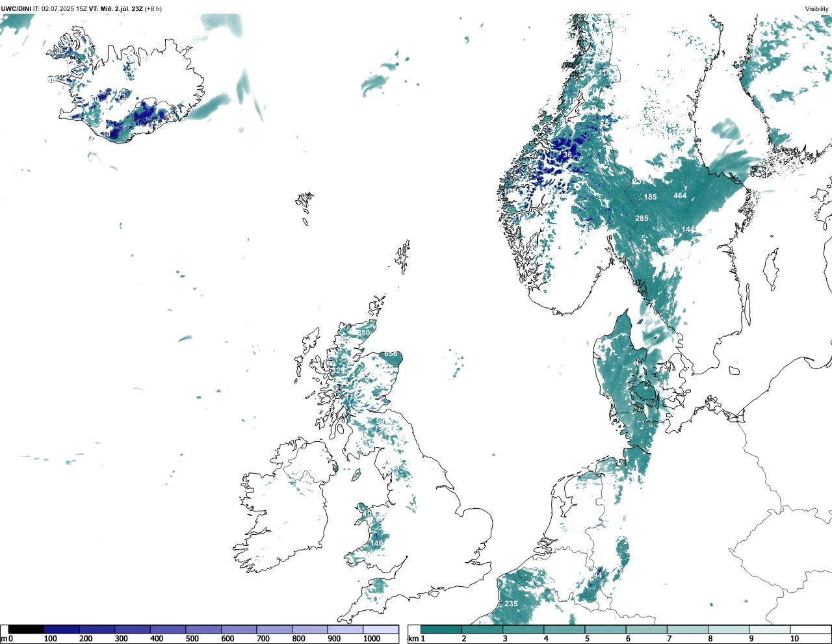The width and height of the screenshot is (832, 644).
Task: Click the 'm' unit label of the left legend
Action: pyautogui.click(x=4, y=639)
